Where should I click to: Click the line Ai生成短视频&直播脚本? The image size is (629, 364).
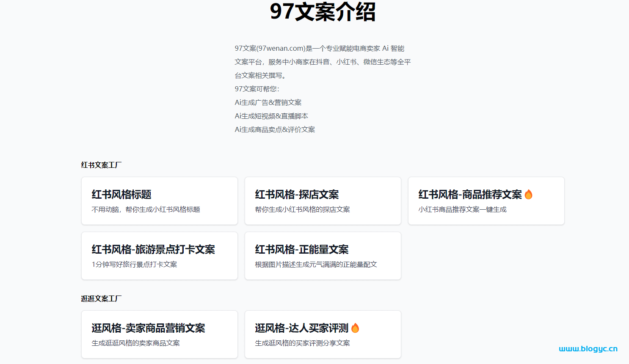[271, 116]
